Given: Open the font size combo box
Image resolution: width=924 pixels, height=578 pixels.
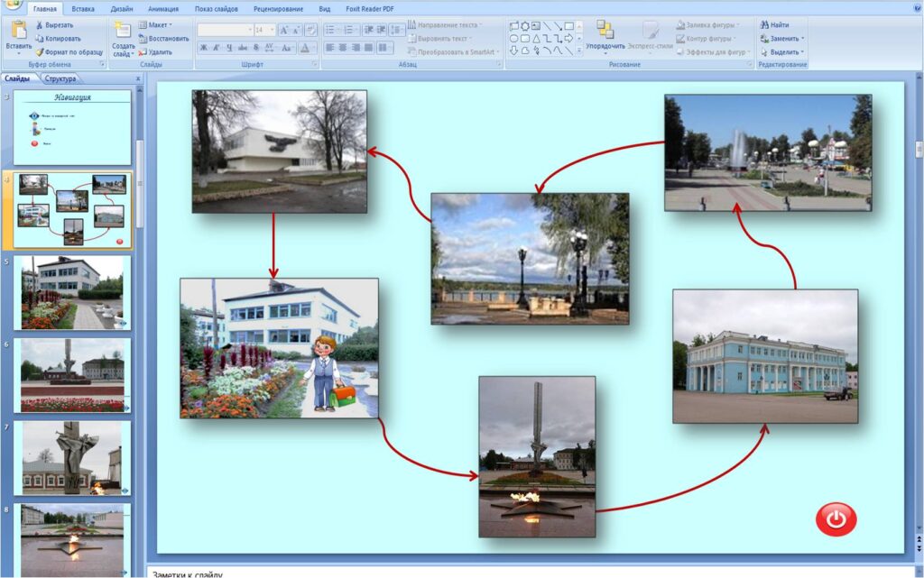Looking at the screenshot, I should coord(263,30).
